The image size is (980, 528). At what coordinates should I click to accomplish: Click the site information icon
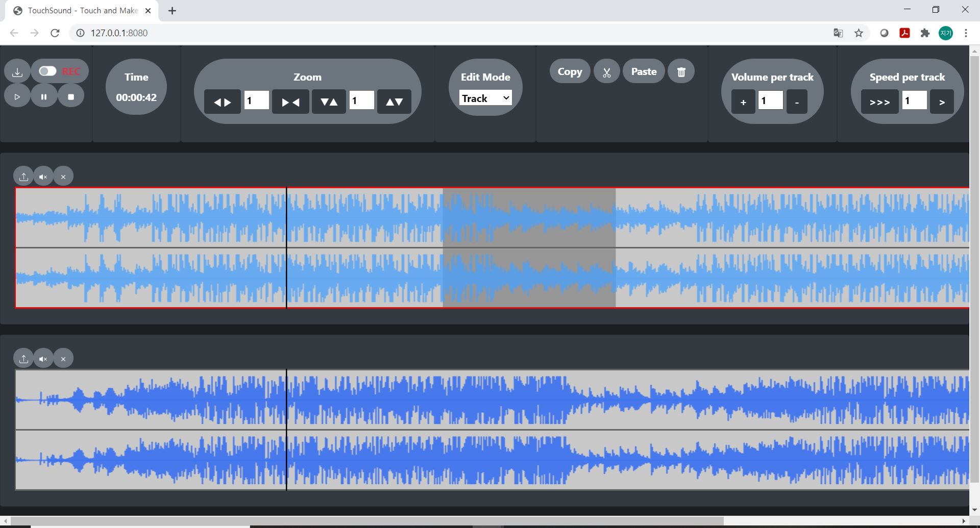(80, 33)
